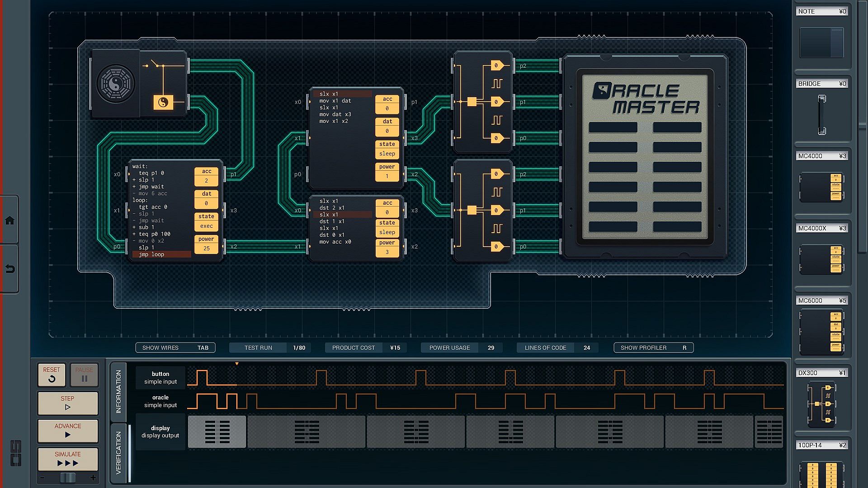Click the home icon on left edge
The height and width of the screenshot is (488, 868).
(x=9, y=221)
